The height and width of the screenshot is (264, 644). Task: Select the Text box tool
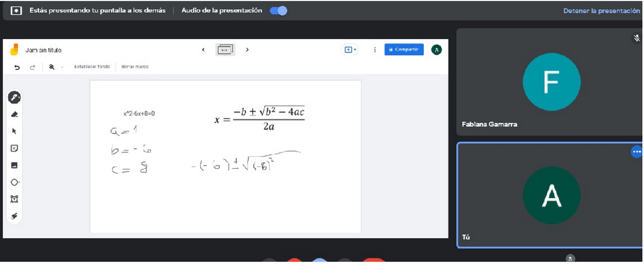click(14, 199)
